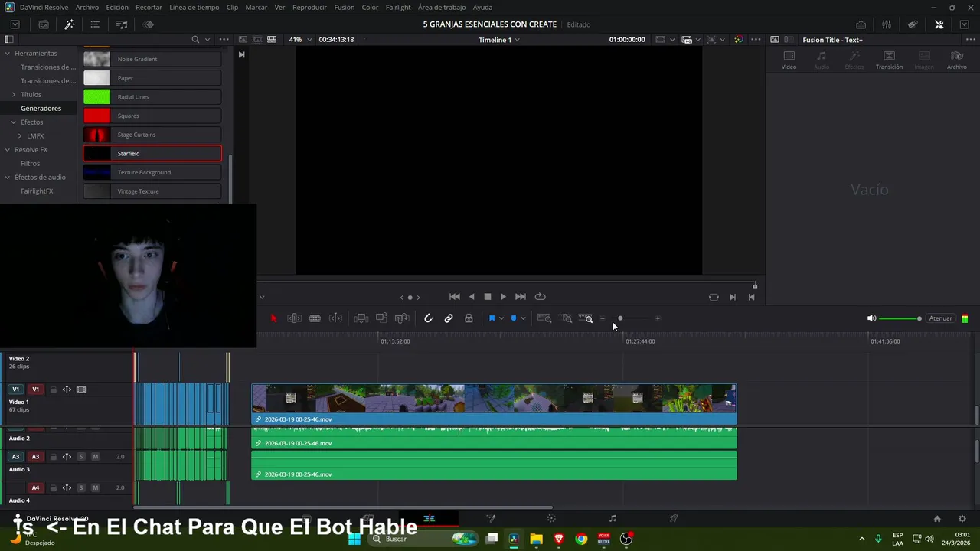The width and height of the screenshot is (980, 551).
Task: Collapse the Efectos de audio category
Action: [8, 178]
